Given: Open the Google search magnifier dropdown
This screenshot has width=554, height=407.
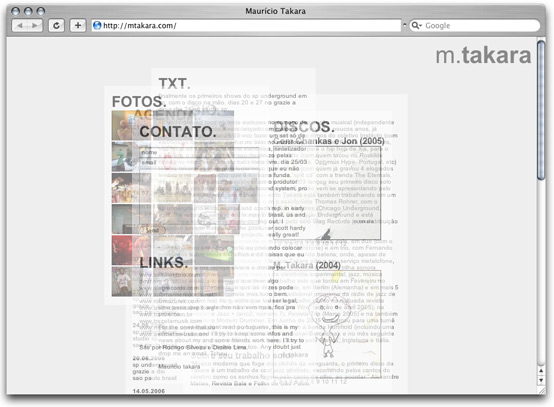Looking at the screenshot, I should coord(417,25).
